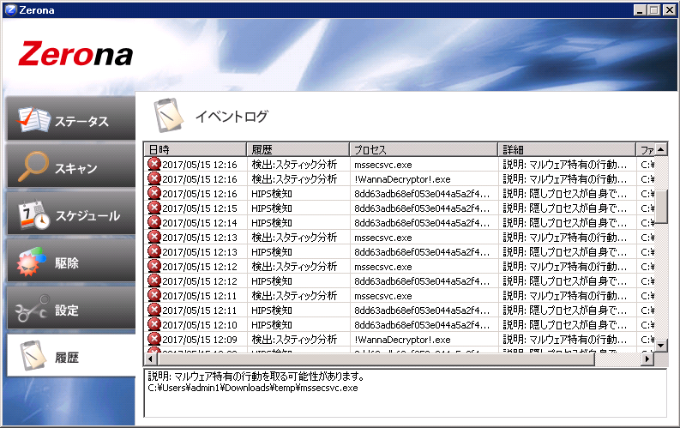Click the partially visible ファ column header
The width and height of the screenshot is (680, 428).
[645, 150]
